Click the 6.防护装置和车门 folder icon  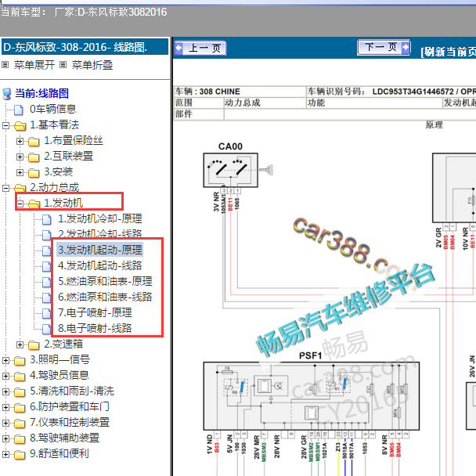pyautogui.click(x=20, y=408)
